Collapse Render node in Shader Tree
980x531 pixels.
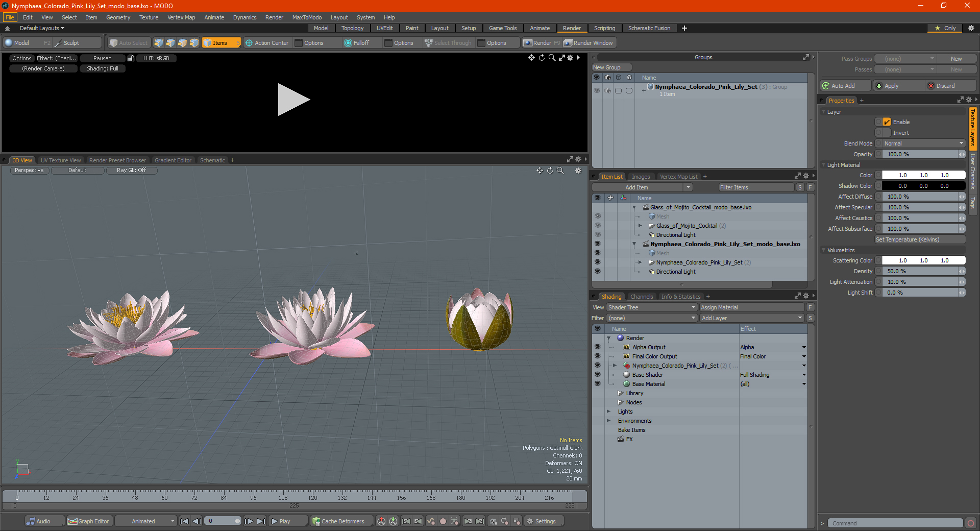pos(608,338)
